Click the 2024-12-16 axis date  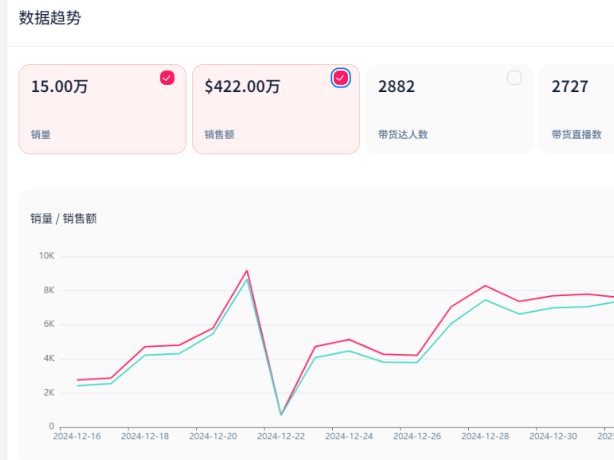point(77,436)
